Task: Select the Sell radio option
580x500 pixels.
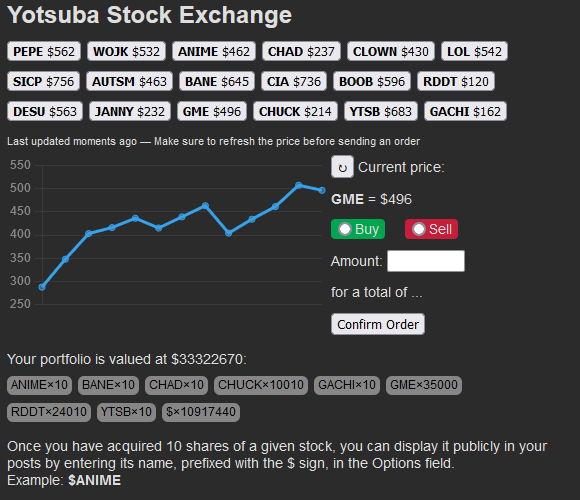Action: click(419, 229)
